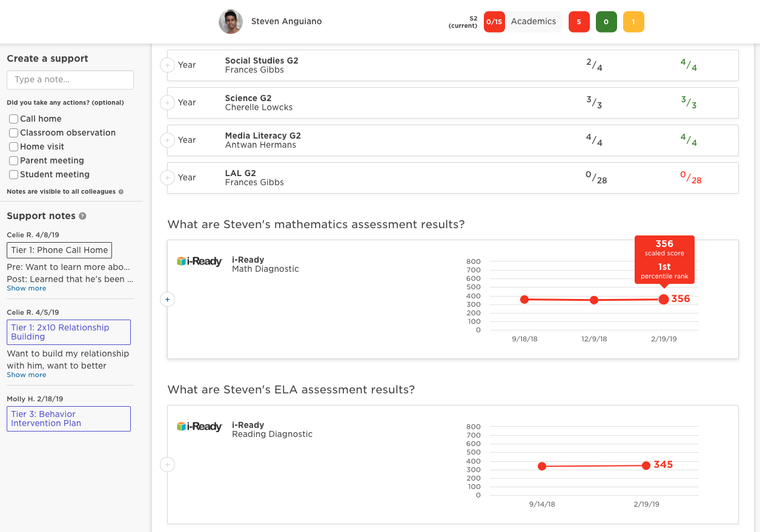Open Tier 1: 2x10 Relationship Building note
The width and height of the screenshot is (760, 532).
(x=68, y=332)
